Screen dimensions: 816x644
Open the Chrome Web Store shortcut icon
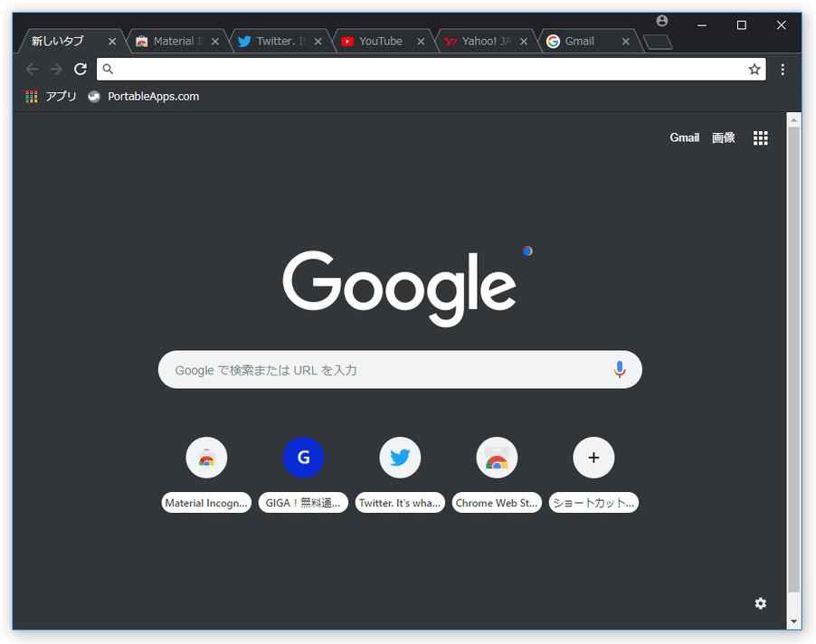pos(497,458)
